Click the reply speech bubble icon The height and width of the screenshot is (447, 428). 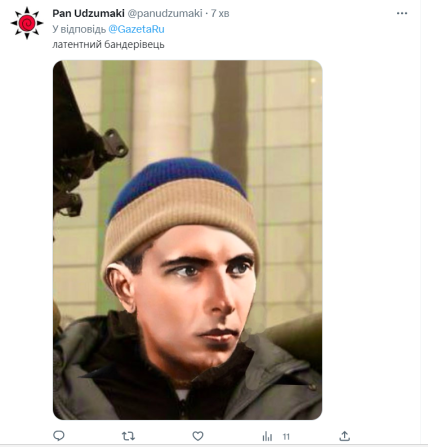click(59, 436)
